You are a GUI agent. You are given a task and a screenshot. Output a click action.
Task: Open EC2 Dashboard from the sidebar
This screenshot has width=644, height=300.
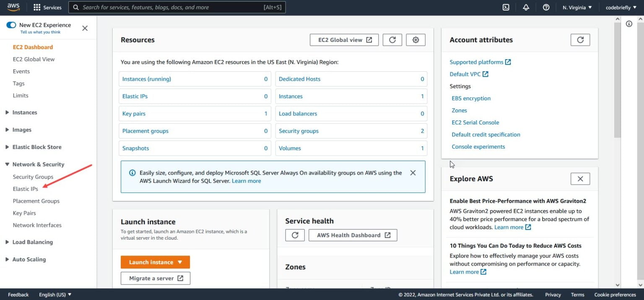pos(32,47)
